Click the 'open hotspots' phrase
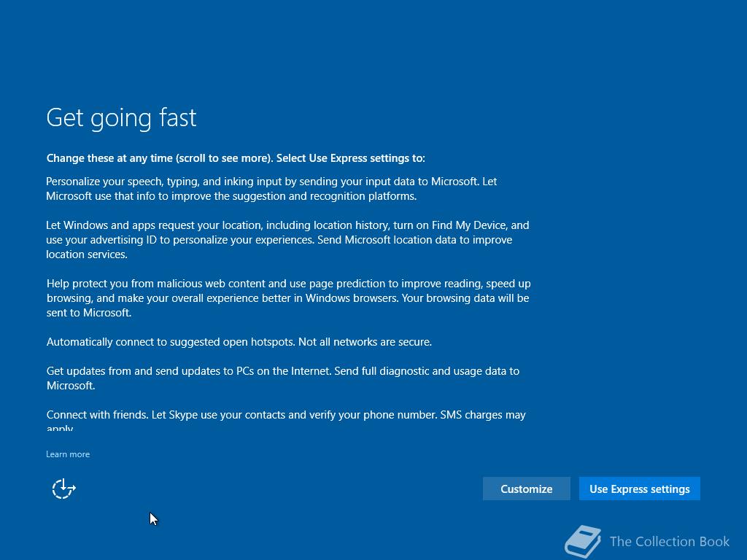This screenshot has height=560, width=747. (x=259, y=342)
